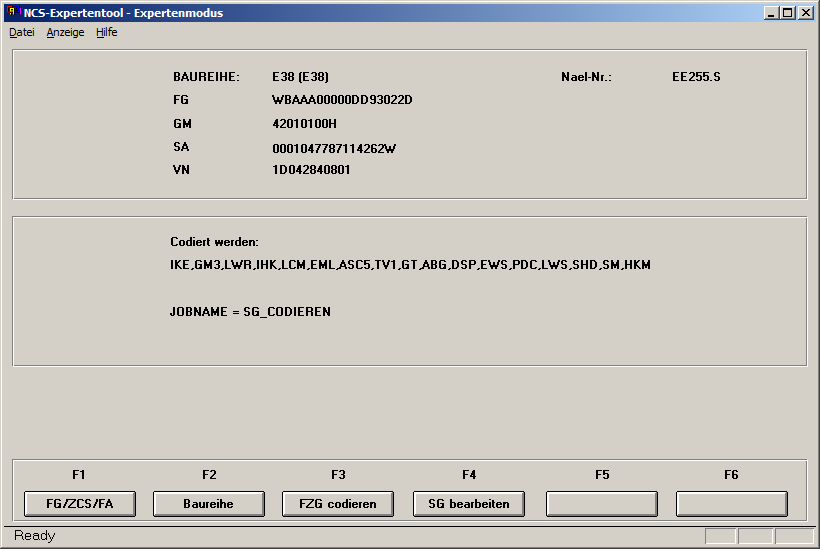Click the FG chassis number WBAAA00000DD93022D
Screen dimensions: 820x549
click(x=342, y=100)
